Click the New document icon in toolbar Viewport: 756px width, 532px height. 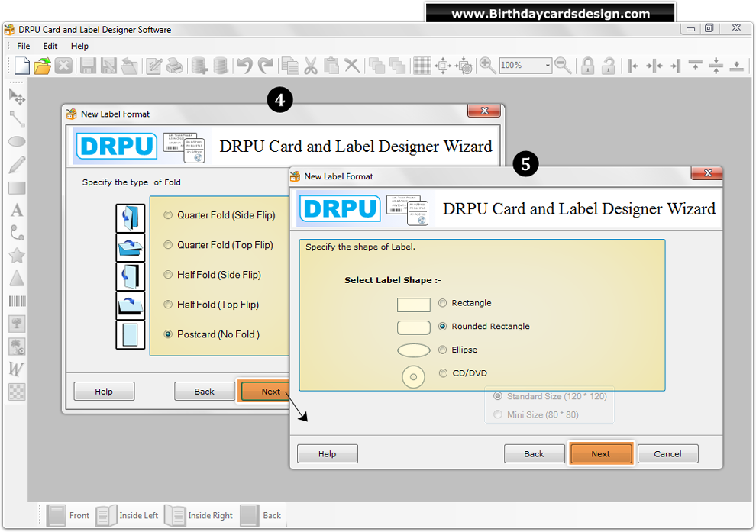(x=21, y=65)
